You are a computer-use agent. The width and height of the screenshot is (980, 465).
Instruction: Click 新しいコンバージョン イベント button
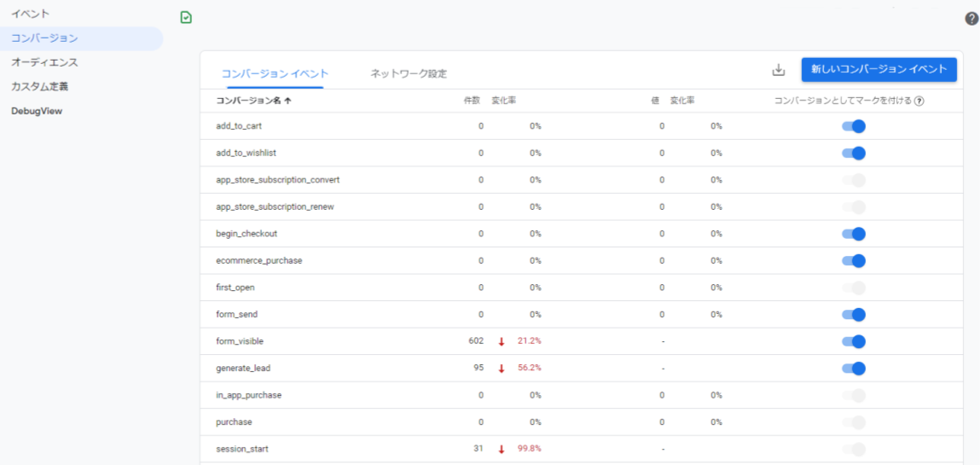[879, 70]
